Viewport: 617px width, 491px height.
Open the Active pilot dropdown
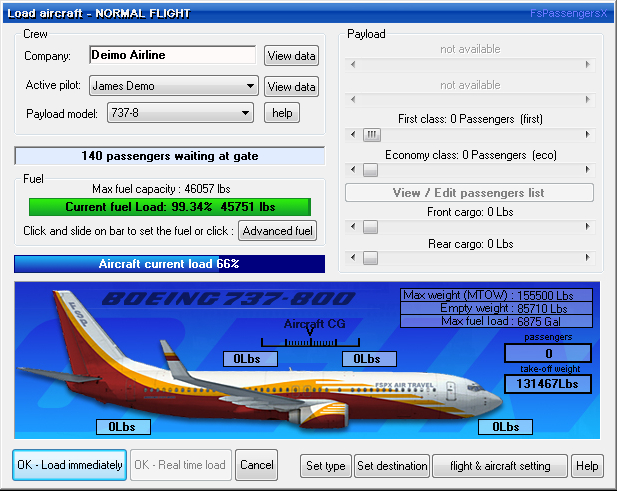coord(174,86)
